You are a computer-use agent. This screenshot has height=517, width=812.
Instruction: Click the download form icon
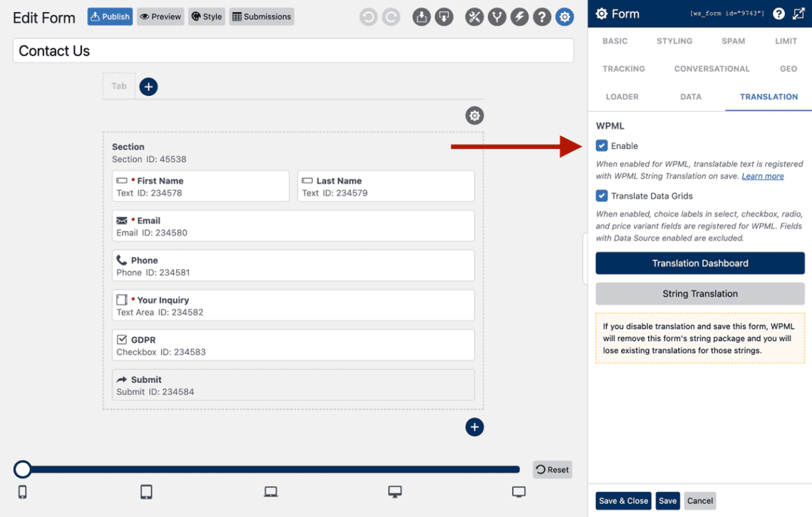[x=444, y=17]
